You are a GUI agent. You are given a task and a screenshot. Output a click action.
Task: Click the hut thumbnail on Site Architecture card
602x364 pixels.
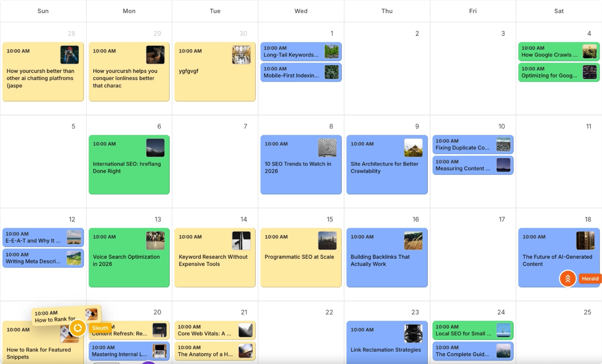413,148
